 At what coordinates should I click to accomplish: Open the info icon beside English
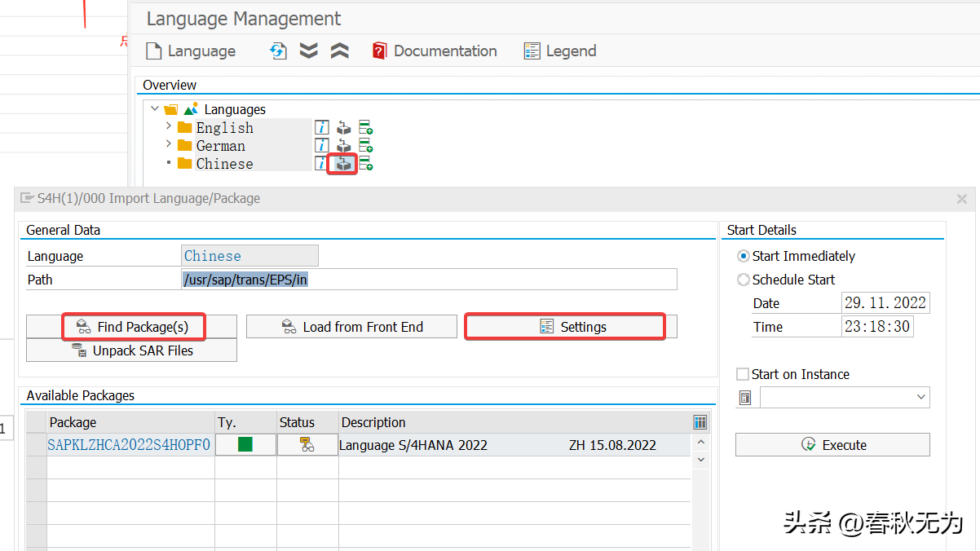coord(321,126)
